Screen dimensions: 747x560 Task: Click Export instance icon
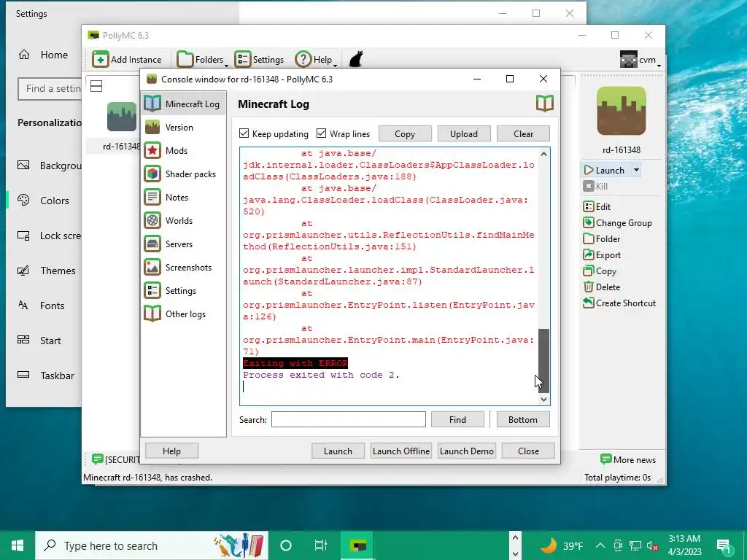click(x=589, y=254)
